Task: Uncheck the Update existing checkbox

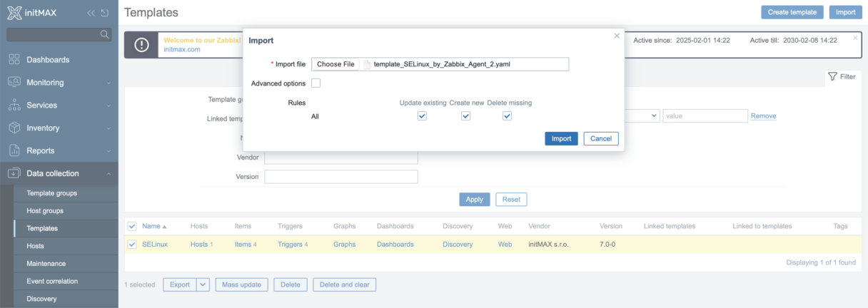Action: click(422, 116)
